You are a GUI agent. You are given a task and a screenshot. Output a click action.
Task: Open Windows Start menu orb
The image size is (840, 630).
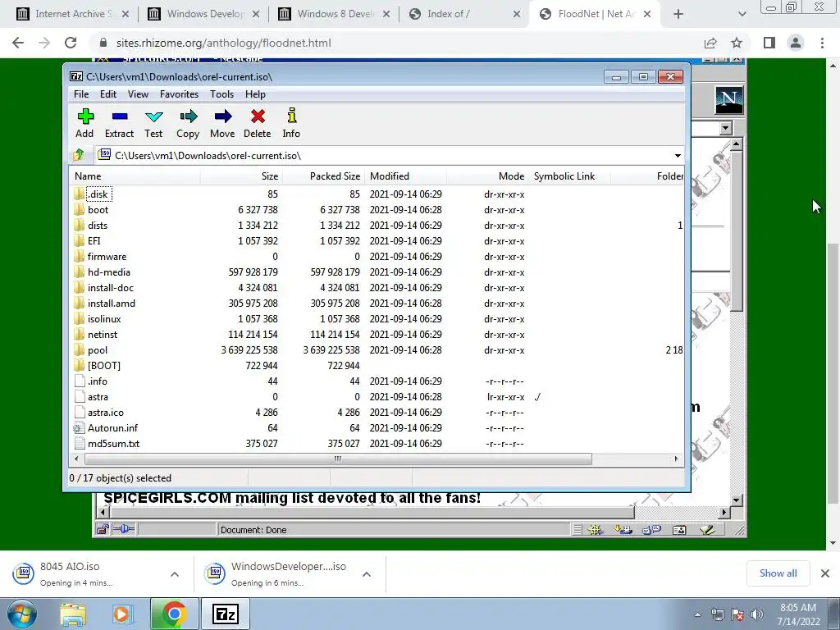point(21,614)
